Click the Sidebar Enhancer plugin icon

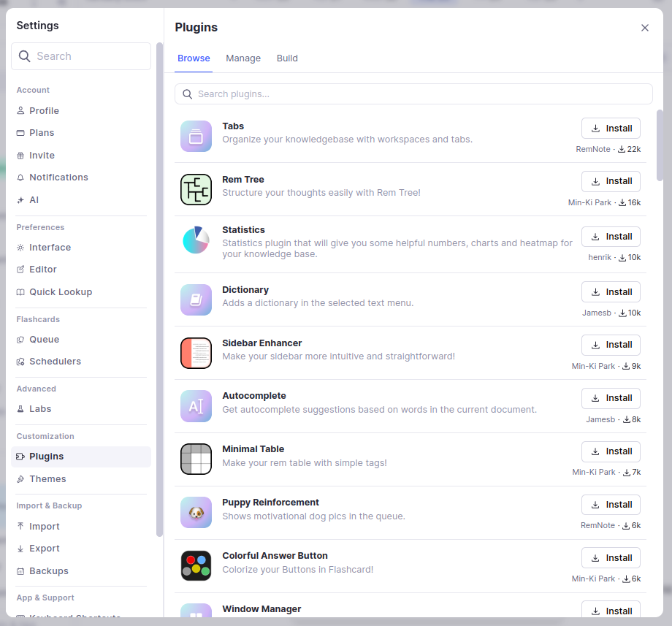(196, 353)
